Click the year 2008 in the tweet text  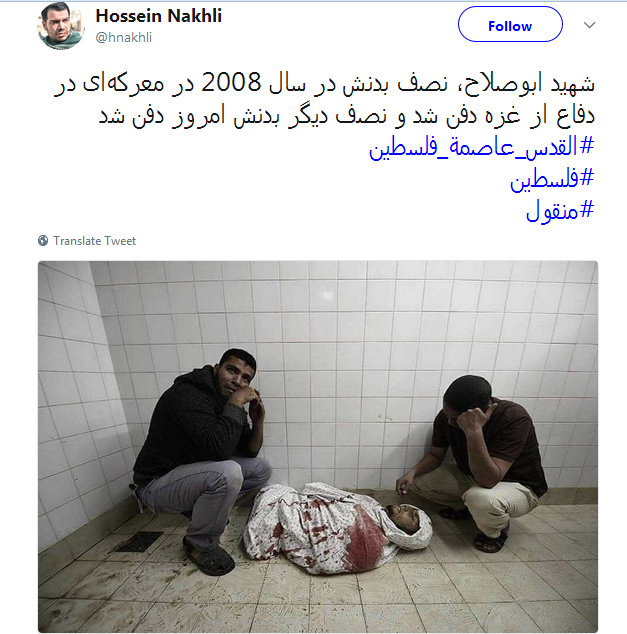tap(231, 82)
